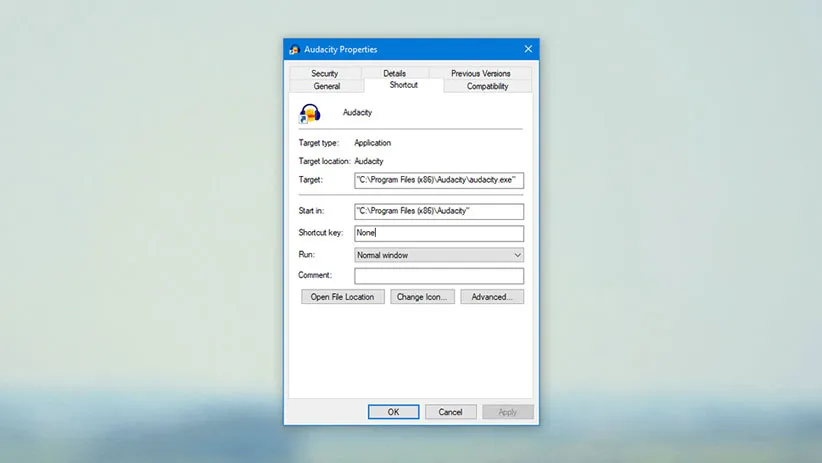
Task: Close the Audacity Properties dialog
Action: (x=528, y=49)
